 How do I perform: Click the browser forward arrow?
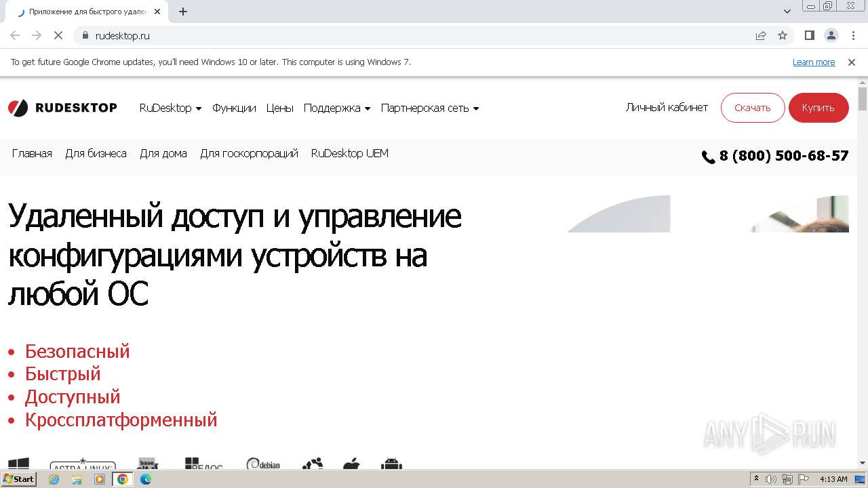tap(37, 35)
